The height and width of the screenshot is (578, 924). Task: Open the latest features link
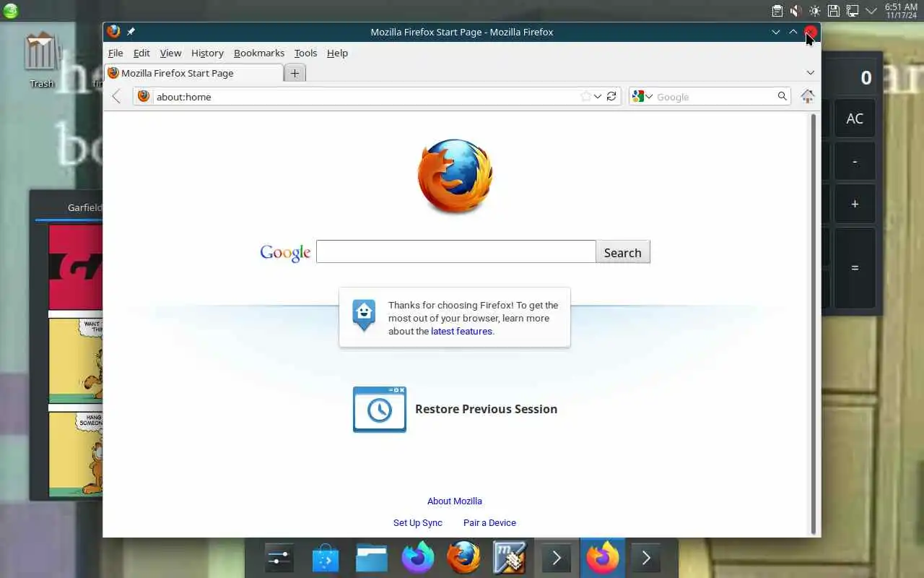click(x=461, y=331)
